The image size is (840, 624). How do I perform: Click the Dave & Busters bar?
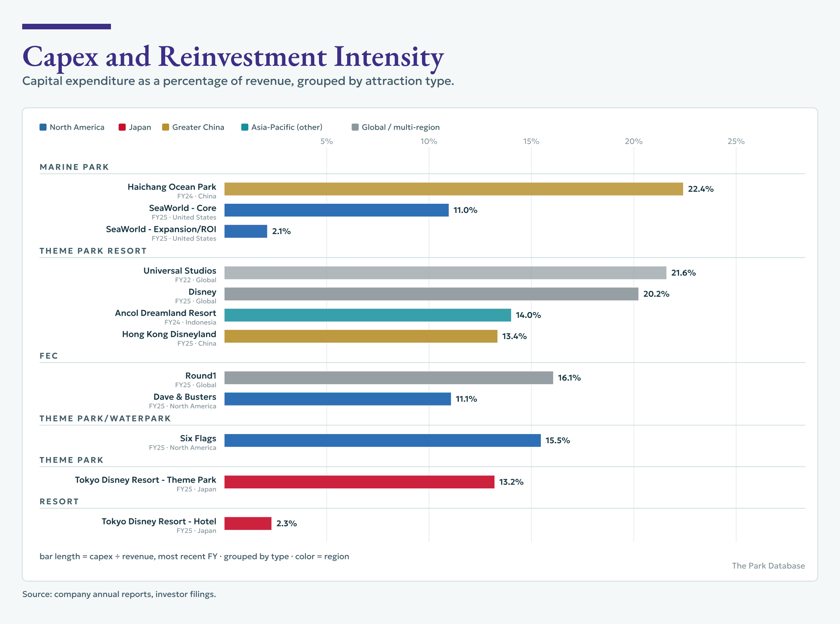tap(338, 399)
